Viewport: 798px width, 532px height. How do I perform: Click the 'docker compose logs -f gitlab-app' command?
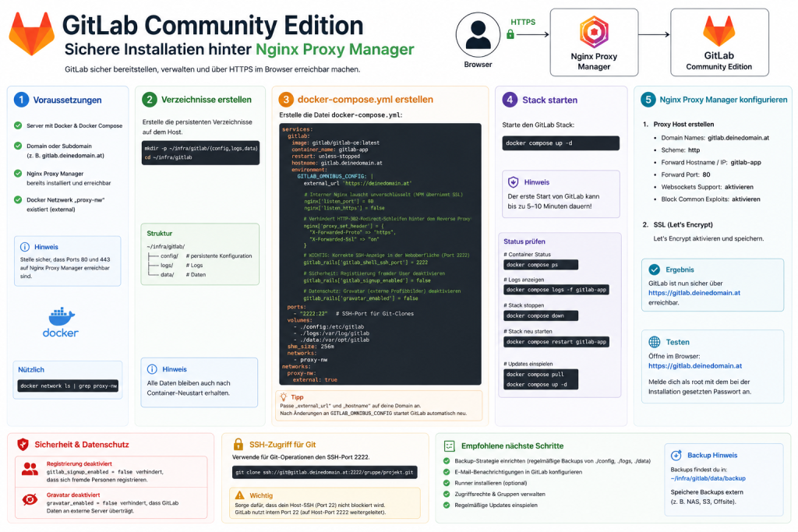point(556,290)
